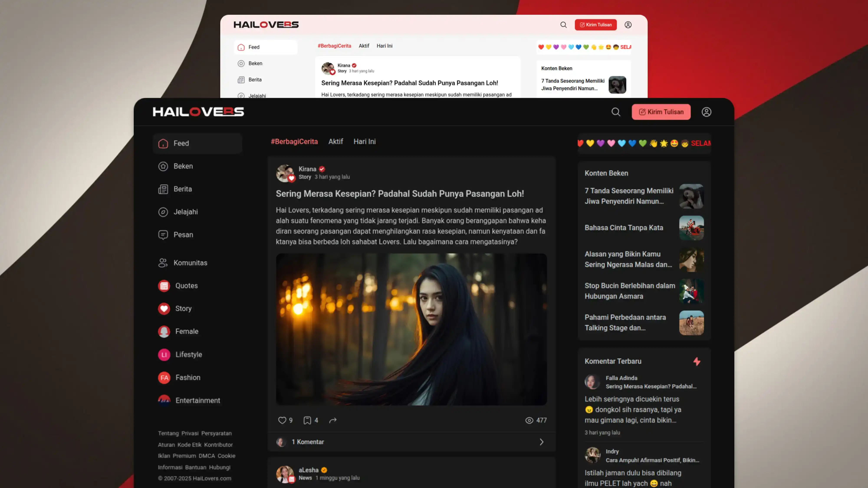This screenshot has width=868, height=488.
Task: Open Berita from the sidebar
Action: click(x=182, y=189)
